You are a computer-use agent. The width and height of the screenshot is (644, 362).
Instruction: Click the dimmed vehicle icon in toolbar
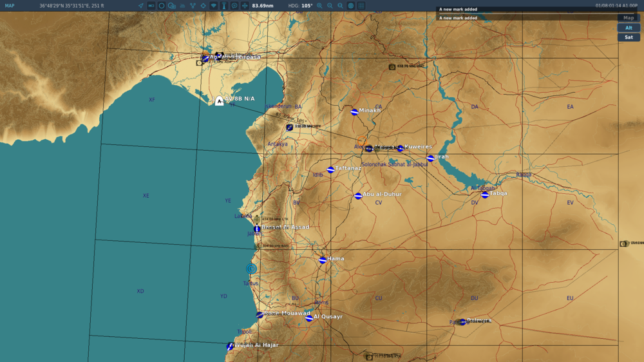tap(182, 6)
